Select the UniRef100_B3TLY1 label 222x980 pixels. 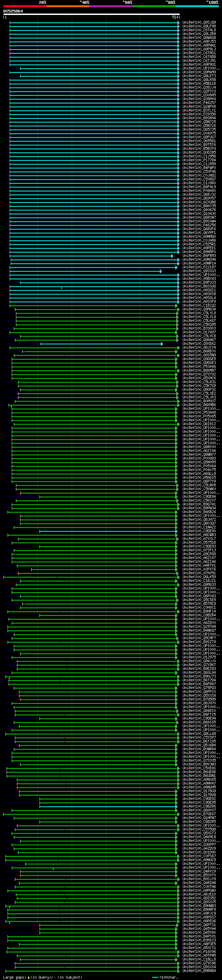pyautogui.click(x=199, y=110)
